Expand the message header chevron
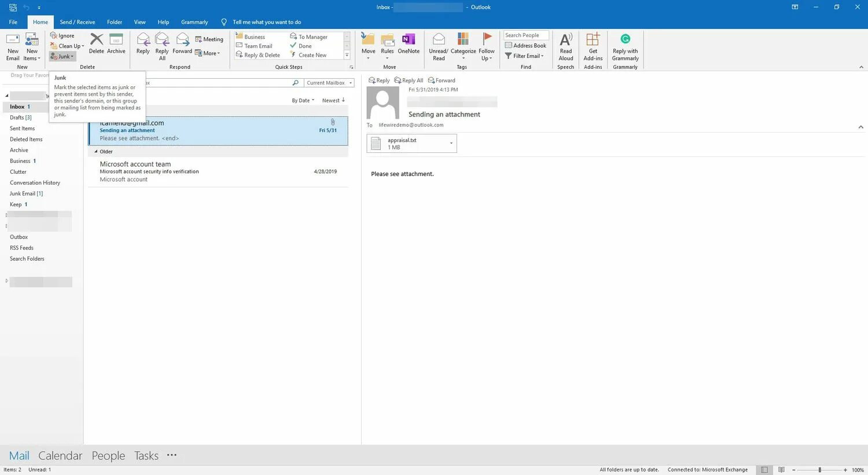The image size is (868, 475). pyautogui.click(x=860, y=127)
